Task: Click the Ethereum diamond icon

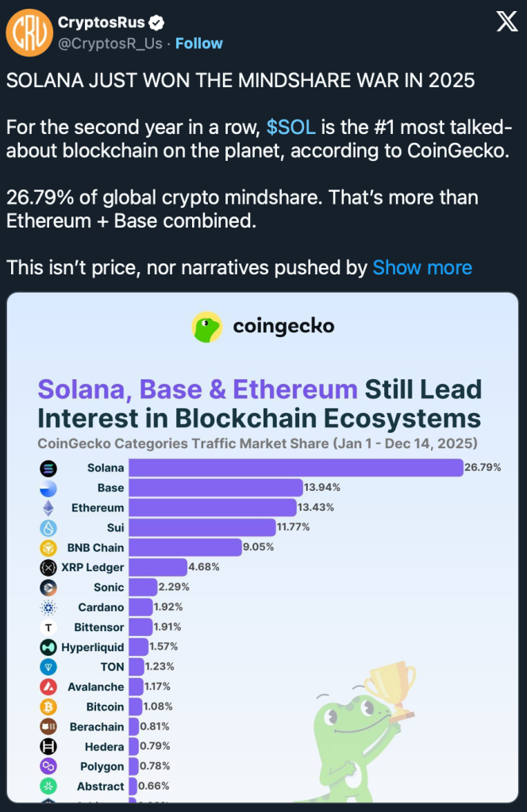Action: pyautogui.click(x=48, y=507)
